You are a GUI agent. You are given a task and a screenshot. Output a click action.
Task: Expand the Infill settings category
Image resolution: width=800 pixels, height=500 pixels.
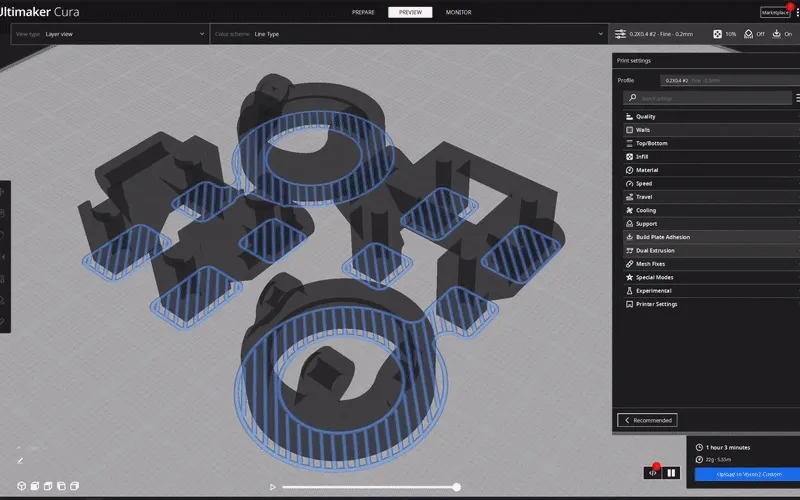711,157
